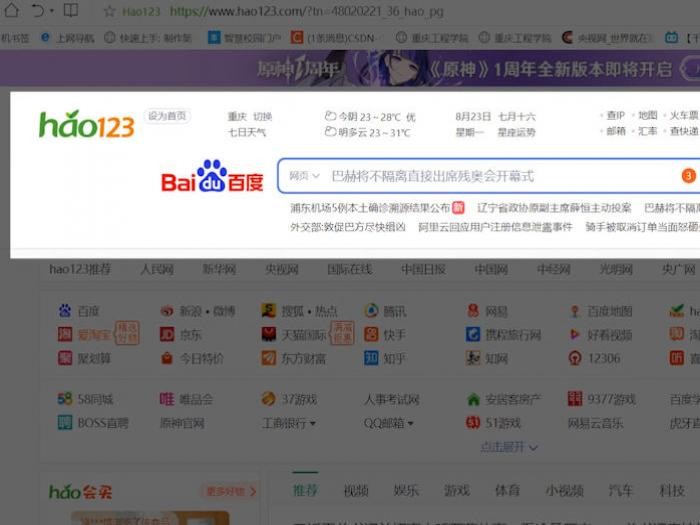Viewport: 700px width, 525px height.
Task: Select the 央视网 tab
Action: tap(282, 269)
